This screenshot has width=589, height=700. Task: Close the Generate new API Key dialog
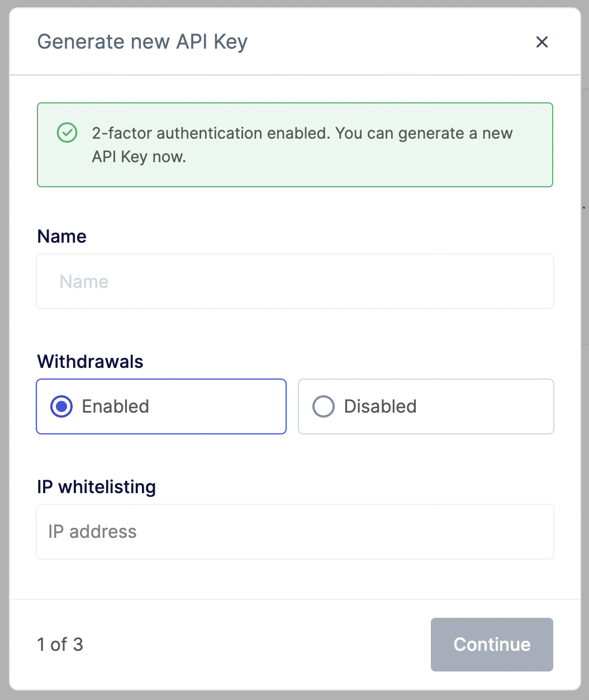541,42
